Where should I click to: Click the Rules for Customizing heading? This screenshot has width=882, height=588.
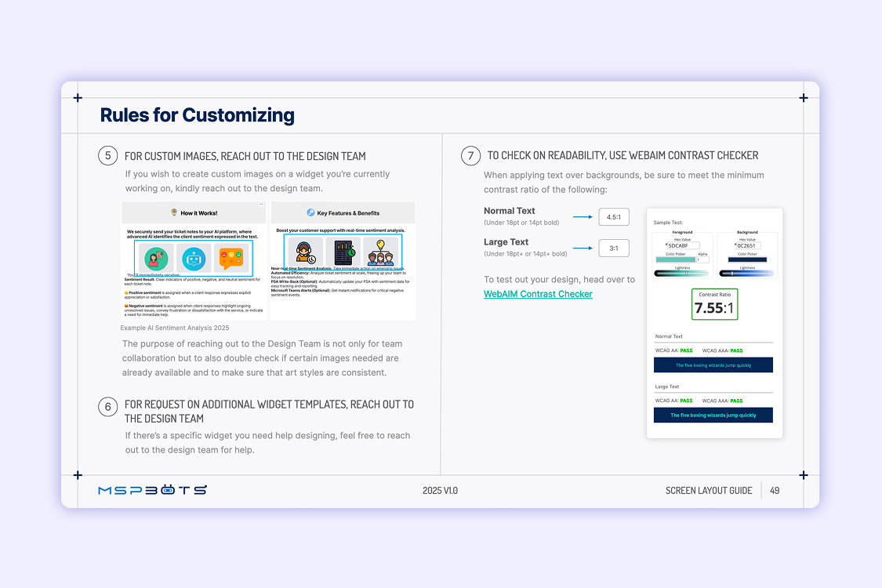pyautogui.click(x=197, y=115)
